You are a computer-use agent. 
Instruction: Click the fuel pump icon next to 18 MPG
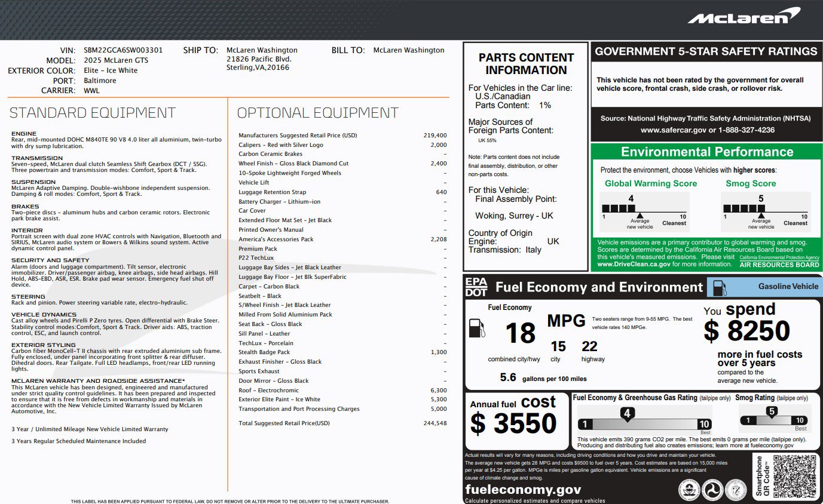[x=477, y=329]
